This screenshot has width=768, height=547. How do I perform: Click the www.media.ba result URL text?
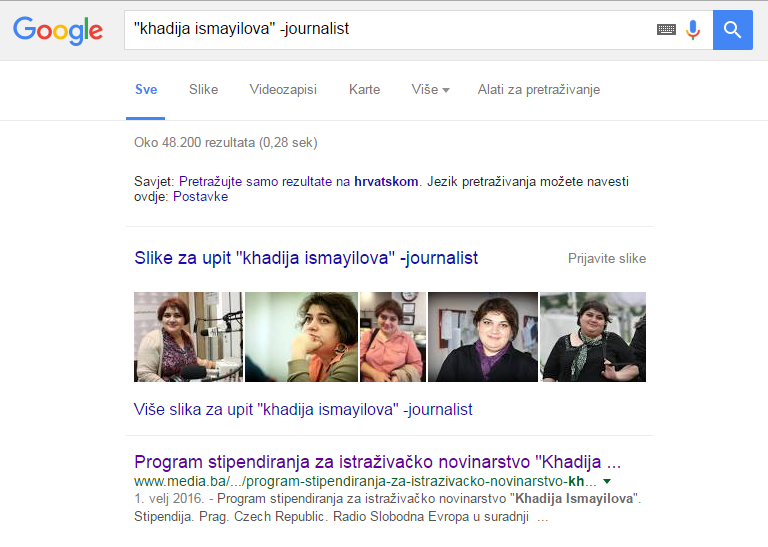coord(365,481)
